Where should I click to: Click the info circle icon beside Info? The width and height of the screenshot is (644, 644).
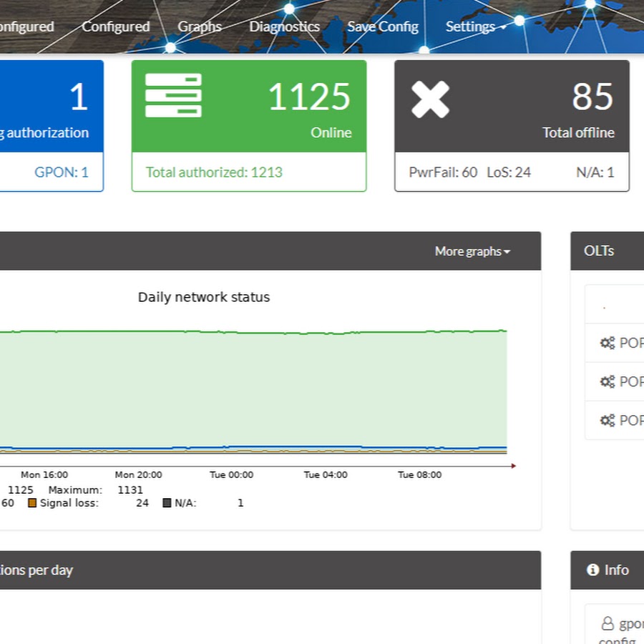point(592,570)
